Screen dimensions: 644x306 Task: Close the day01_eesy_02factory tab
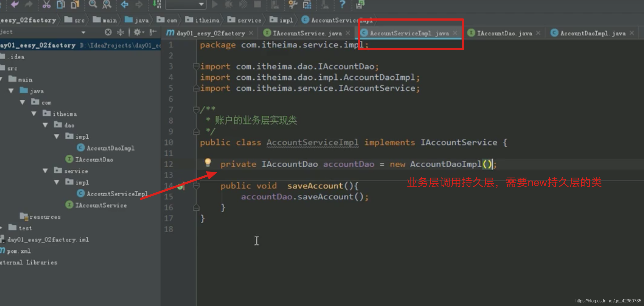(x=251, y=33)
